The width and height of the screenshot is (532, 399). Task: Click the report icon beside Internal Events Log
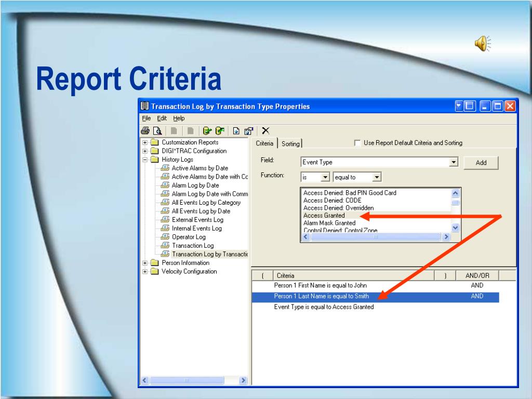(165, 229)
